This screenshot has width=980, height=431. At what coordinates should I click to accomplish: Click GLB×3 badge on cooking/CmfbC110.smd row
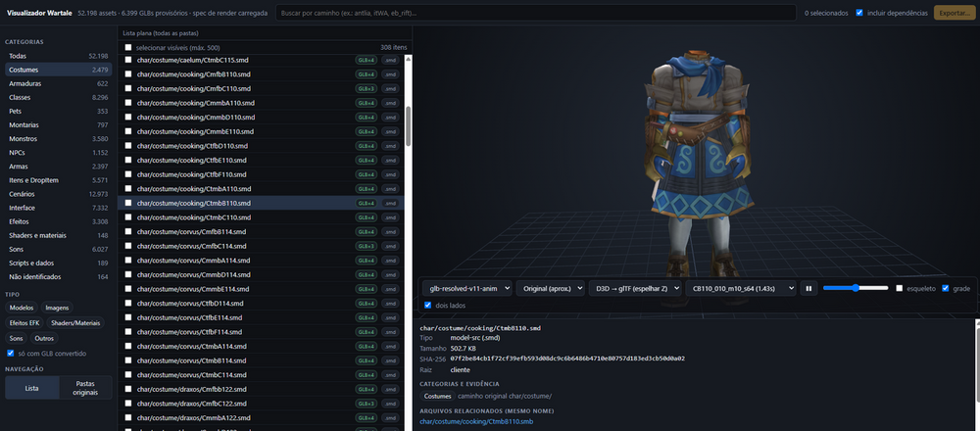(x=367, y=89)
